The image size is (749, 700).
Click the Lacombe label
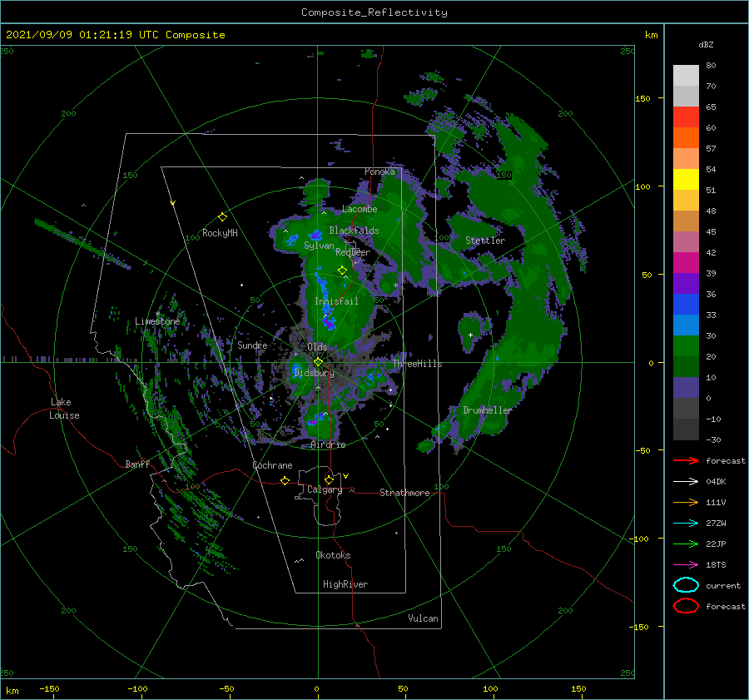click(360, 209)
